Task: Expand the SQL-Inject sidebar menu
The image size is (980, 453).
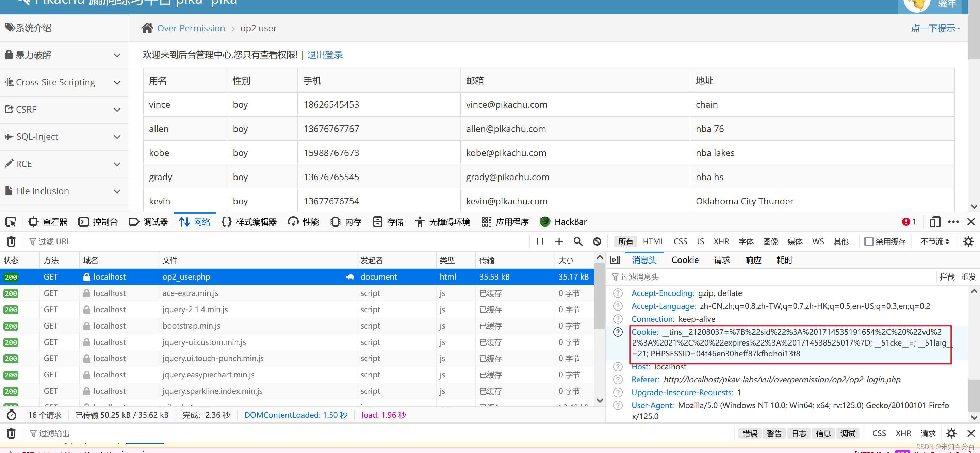Action: pyautogui.click(x=64, y=137)
